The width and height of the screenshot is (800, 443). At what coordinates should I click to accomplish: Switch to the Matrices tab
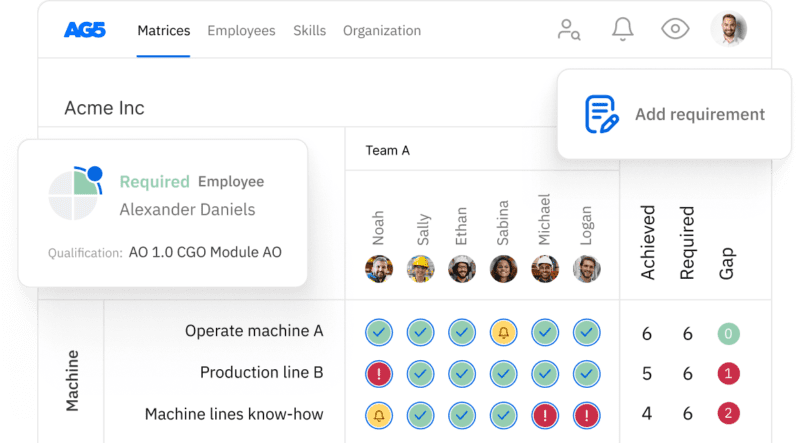coord(163,30)
